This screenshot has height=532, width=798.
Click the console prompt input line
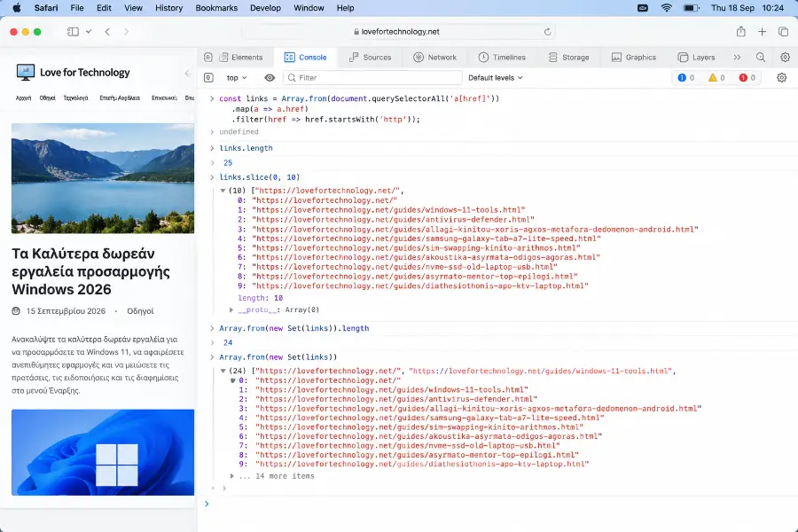pos(498,504)
